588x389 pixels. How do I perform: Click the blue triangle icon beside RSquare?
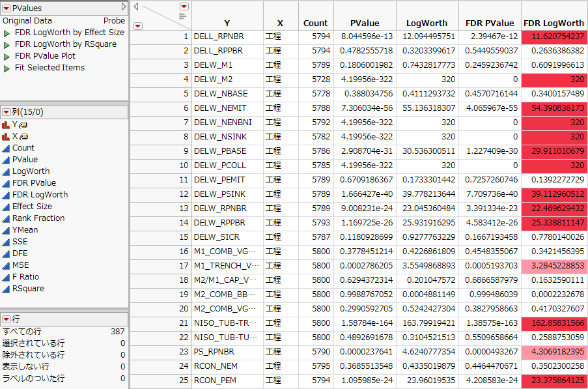(6, 289)
